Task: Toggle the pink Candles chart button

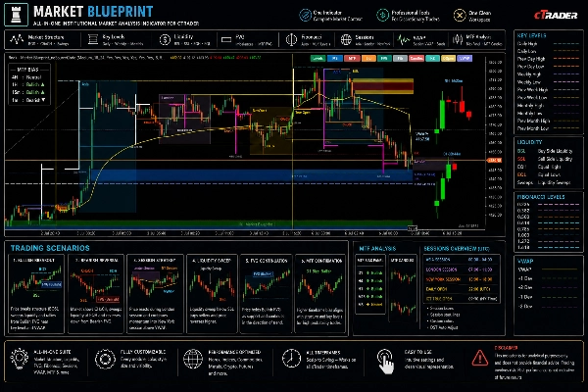Action: pyautogui.click(x=416, y=58)
